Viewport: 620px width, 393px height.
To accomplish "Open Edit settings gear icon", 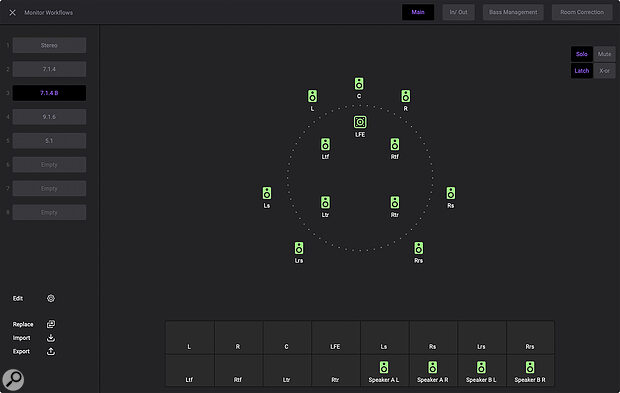I will (51, 299).
